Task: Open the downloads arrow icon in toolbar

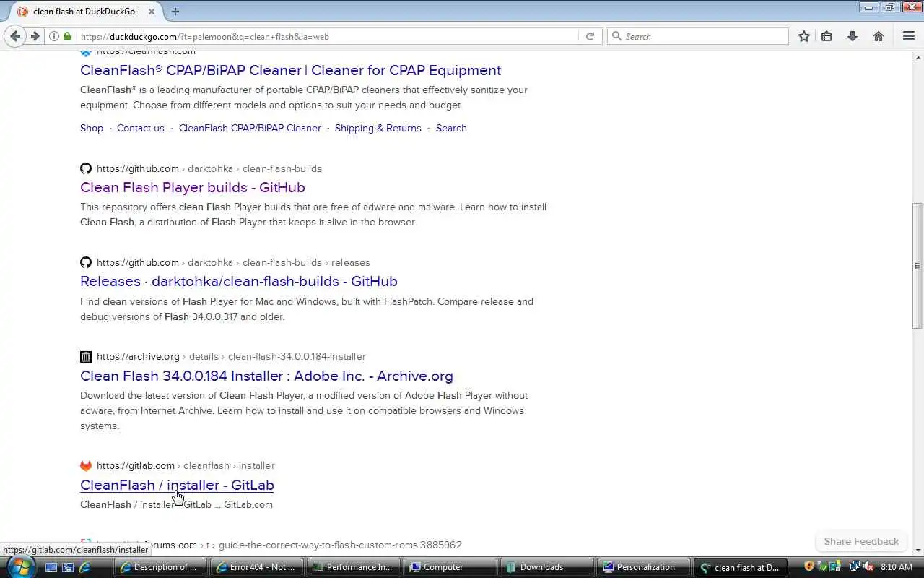Action: coord(853,36)
